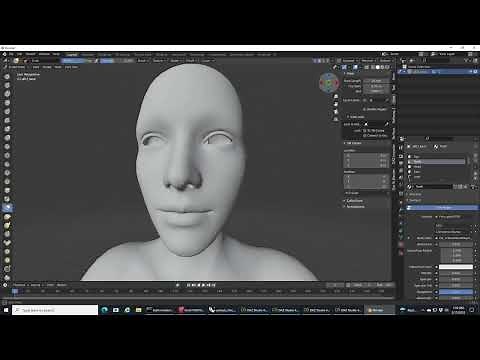This screenshot has width=480, height=360.
Task: Select the Draw brush at top of toolbar
Action: [x=7, y=76]
